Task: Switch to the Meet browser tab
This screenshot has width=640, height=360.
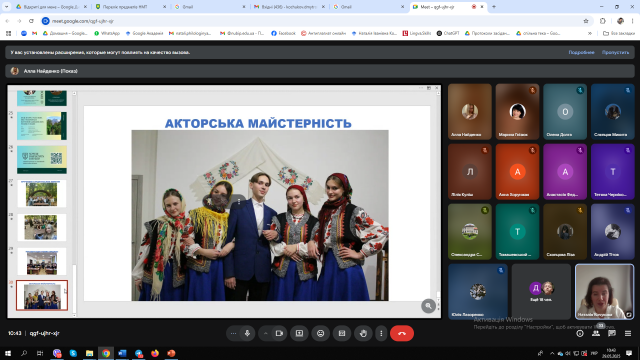Action: [447, 7]
